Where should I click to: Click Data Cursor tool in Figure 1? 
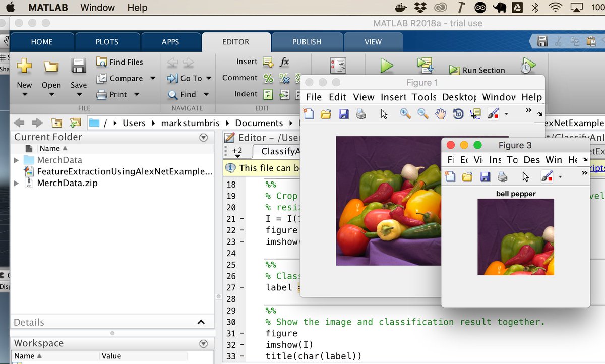click(x=475, y=114)
